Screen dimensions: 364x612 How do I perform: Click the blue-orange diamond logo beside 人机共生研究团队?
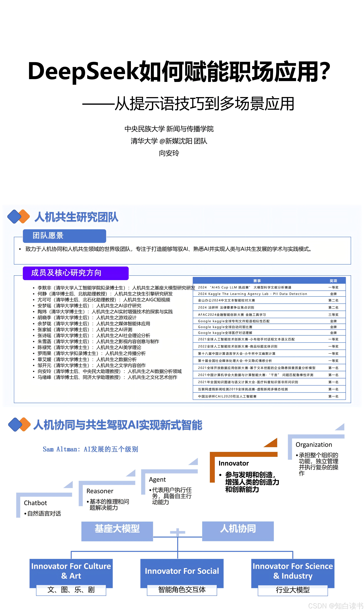pyautogui.click(x=18, y=216)
